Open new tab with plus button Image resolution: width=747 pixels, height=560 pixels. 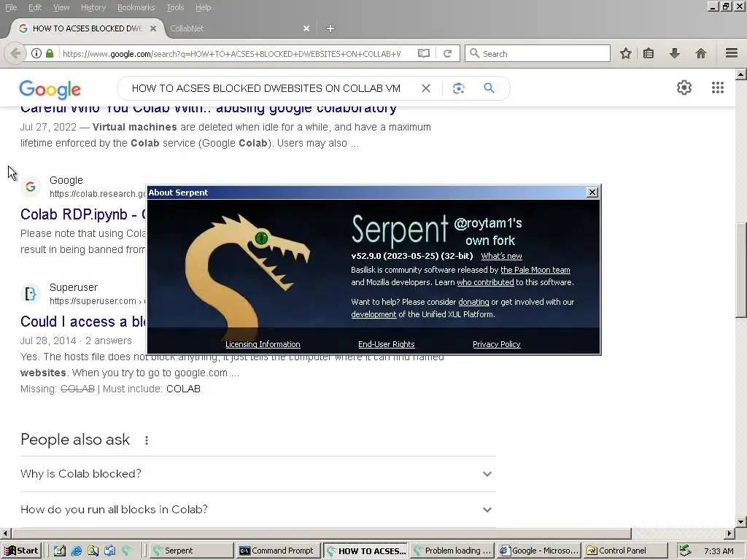coord(330,28)
